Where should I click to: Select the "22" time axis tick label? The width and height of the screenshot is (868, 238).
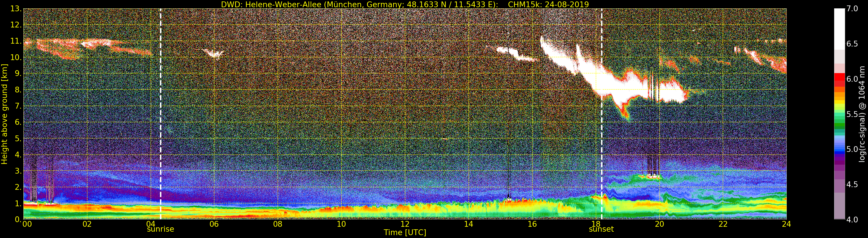pyautogui.click(x=723, y=224)
